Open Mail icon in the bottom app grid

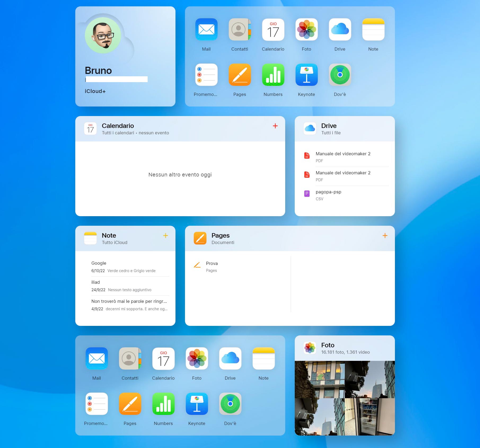96,358
